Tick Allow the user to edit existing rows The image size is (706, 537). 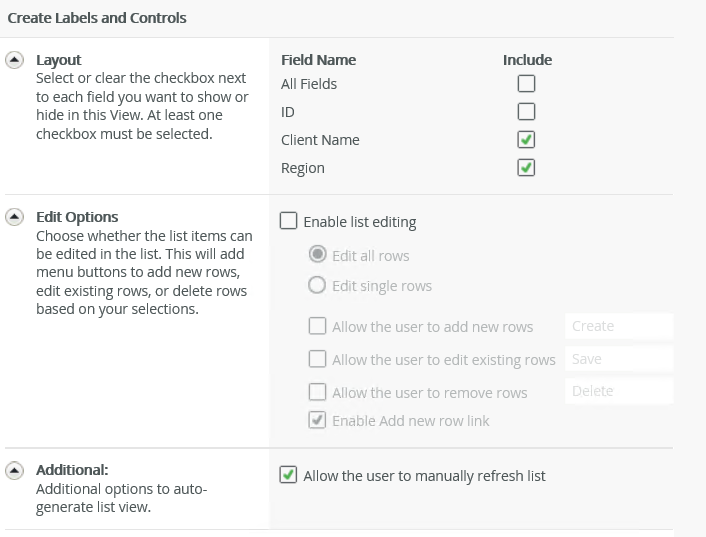[x=317, y=359]
